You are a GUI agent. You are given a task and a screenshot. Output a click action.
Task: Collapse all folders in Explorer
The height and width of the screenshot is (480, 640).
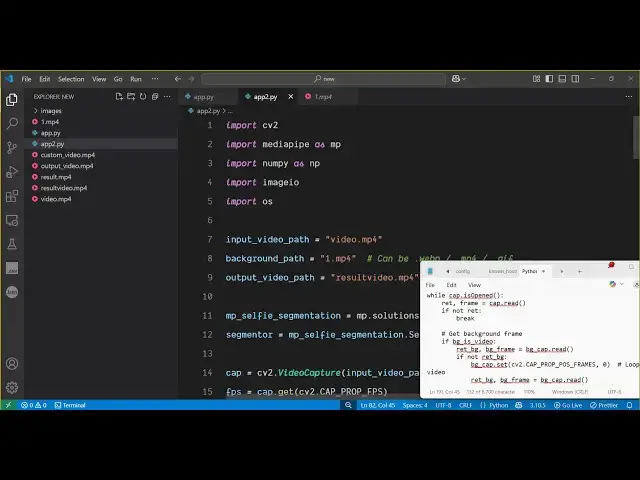[x=155, y=97]
